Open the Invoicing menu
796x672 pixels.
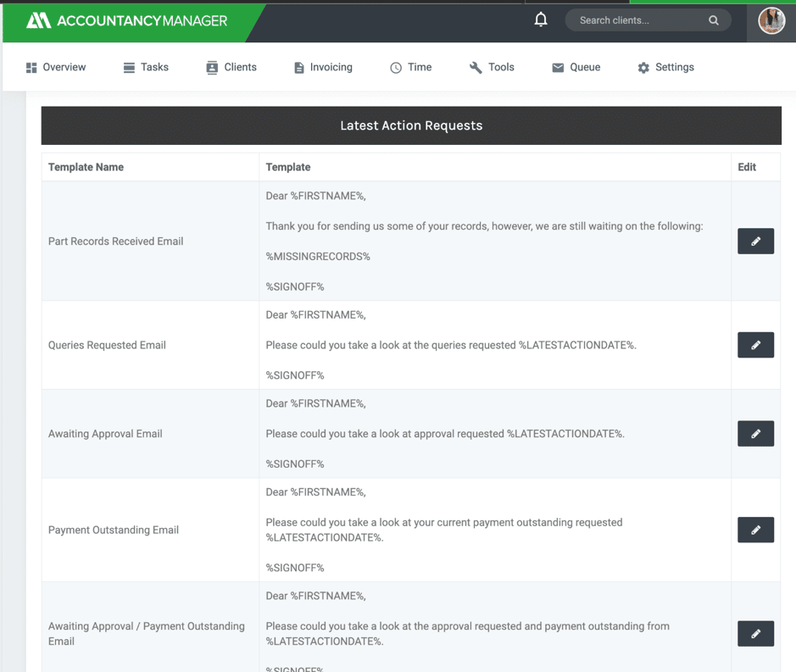(323, 67)
